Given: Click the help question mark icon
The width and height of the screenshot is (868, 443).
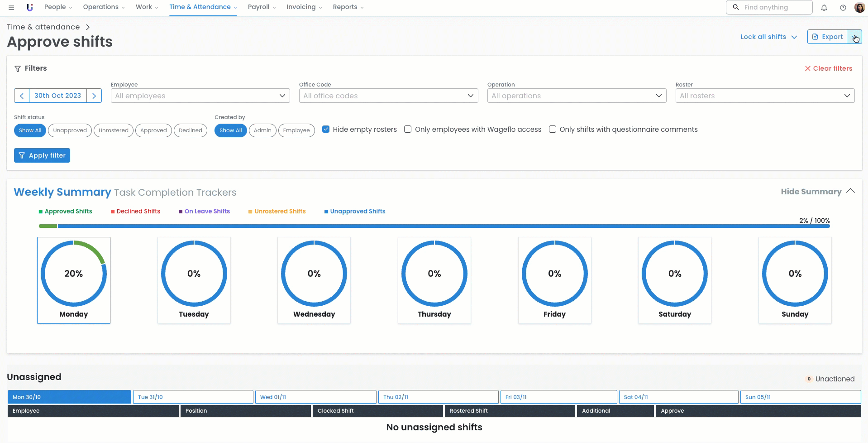Looking at the screenshot, I should [x=843, y=8].
